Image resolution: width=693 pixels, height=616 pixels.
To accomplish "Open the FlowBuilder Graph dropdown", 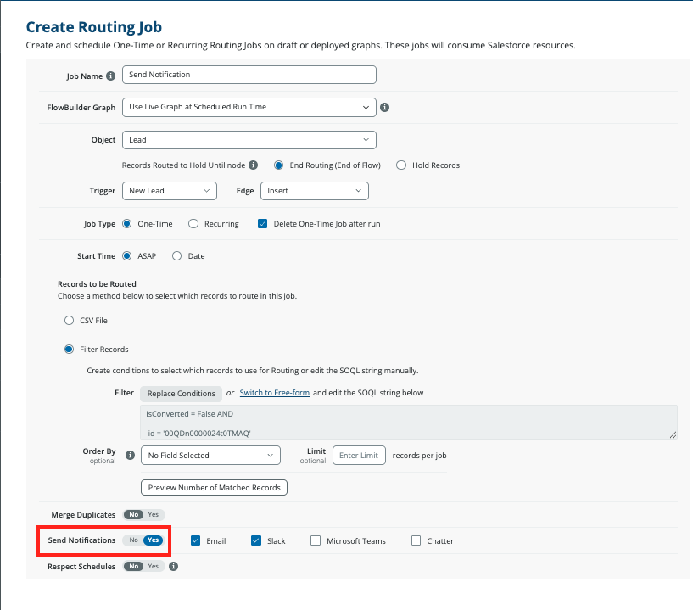I will point(249,108).
